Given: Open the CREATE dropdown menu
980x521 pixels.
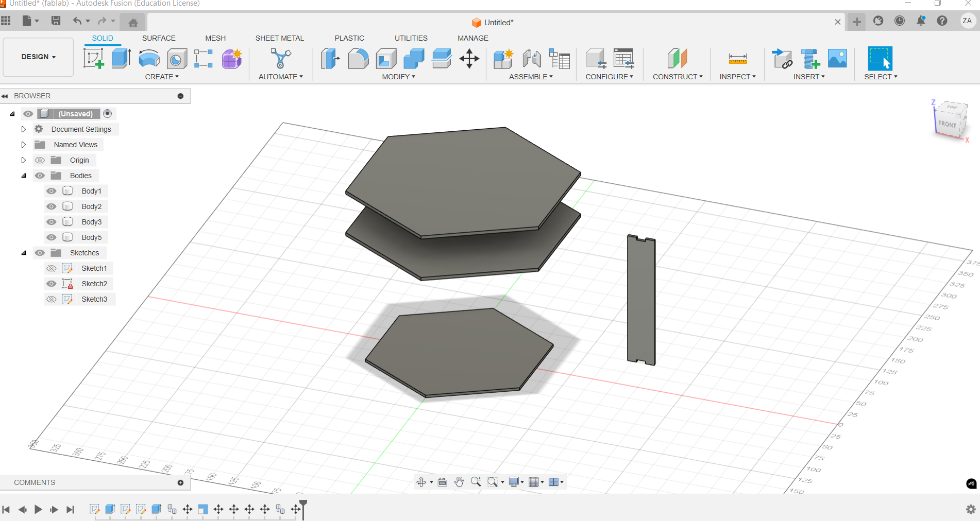Looking at the screenshot, I should coord(162,77).
